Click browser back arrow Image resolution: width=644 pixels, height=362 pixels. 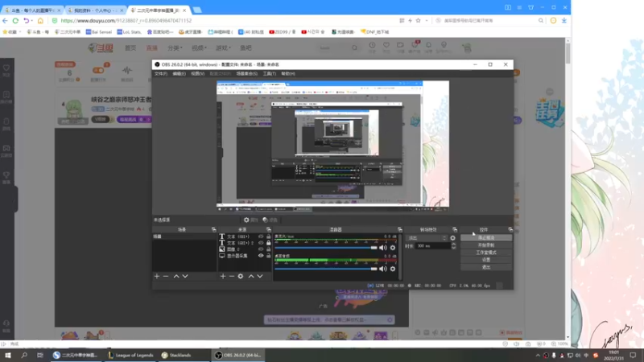pyautogui.click(x=5, y=21)
